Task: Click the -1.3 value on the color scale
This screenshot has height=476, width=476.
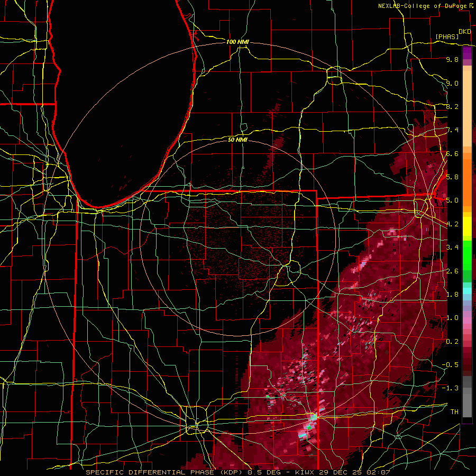Action: (x=450, y=388)
